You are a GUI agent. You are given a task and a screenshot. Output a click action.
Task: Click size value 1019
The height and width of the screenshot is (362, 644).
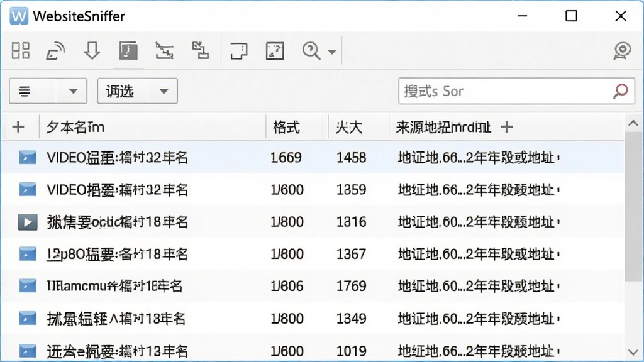point(351,351)
